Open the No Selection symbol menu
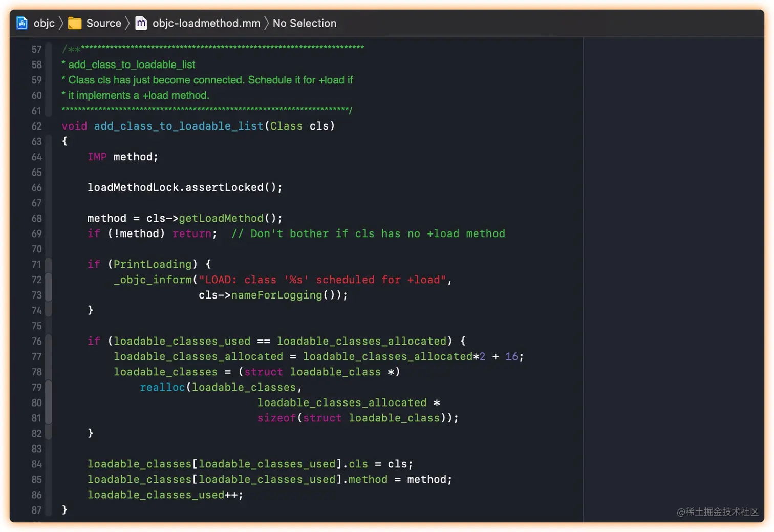Image resolution: width=774 pixels, height=532 pixels. tap(305, 23)
